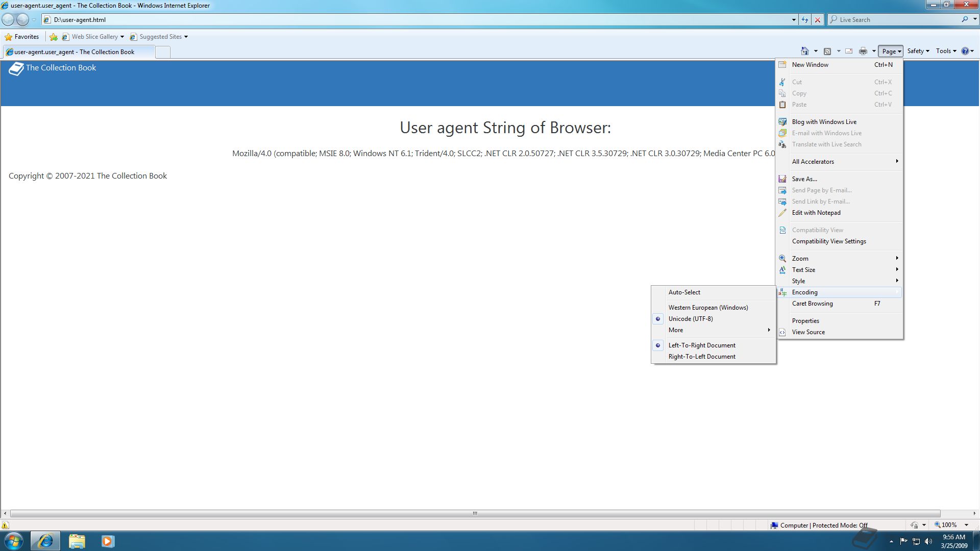This screenshot has height=551, width=980.
Task: Open the Safety toolbar dropdown
Action: tap(918, 51)
